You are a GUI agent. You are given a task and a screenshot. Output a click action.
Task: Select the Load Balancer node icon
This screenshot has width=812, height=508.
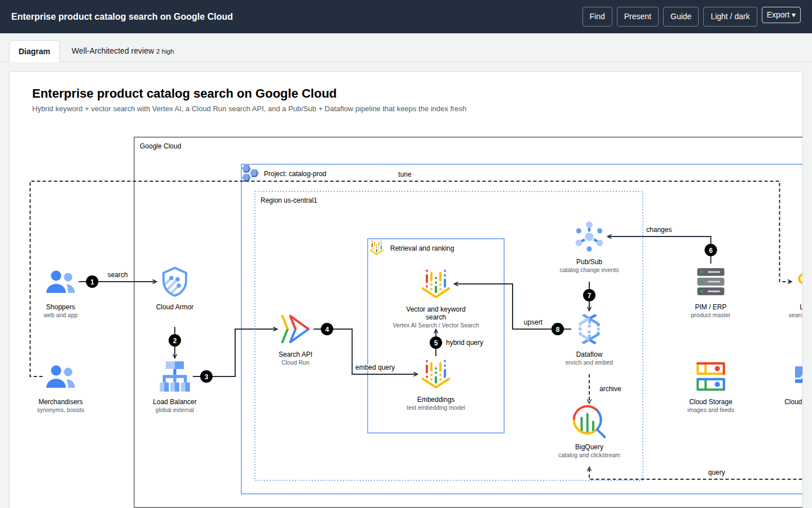point(175,376)
